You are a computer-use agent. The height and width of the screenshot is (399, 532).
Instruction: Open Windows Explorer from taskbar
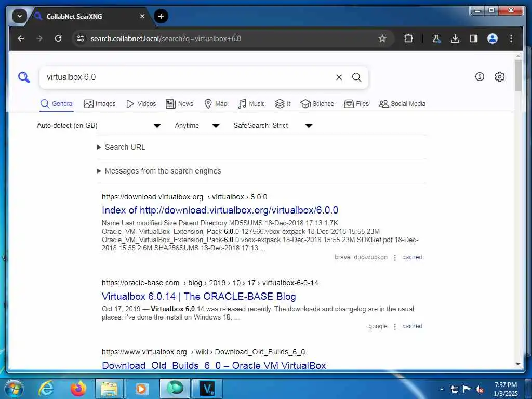[x=109, y=389]
